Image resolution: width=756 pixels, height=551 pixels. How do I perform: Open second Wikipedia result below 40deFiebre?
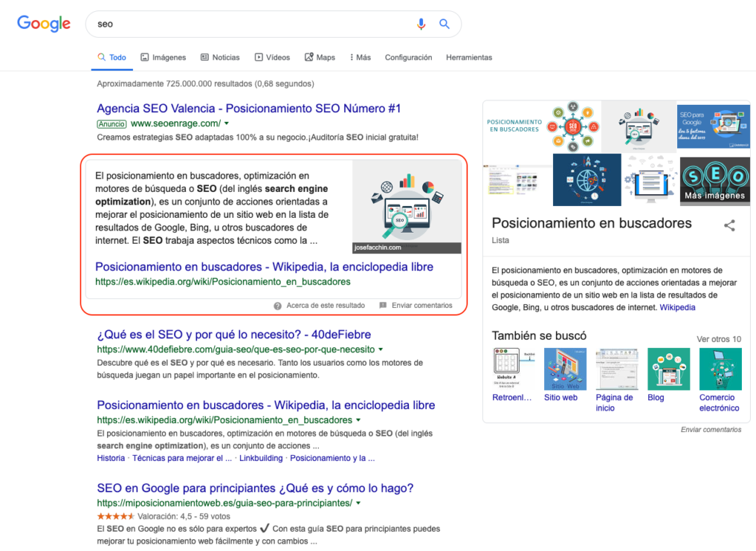tap(266, 405)
